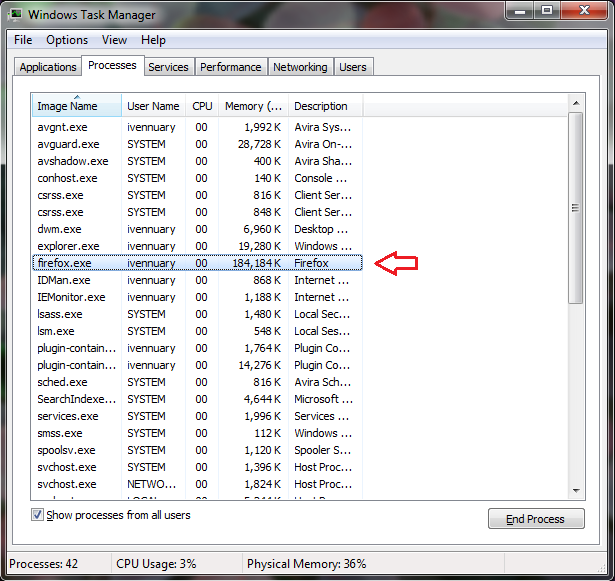Screen dimensions: 615x581
Task: Select the Processes tab
Action: click(113, 66)
